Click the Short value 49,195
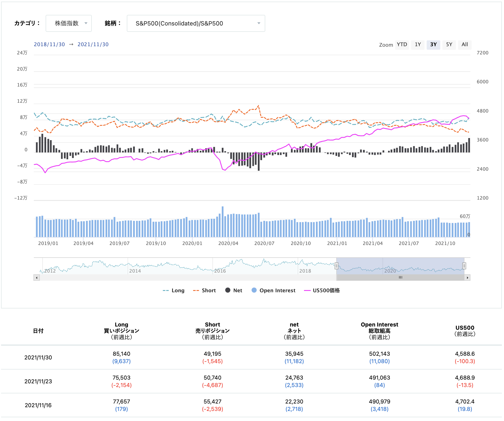Screen dimensions: 504x421 (x=212, y=354)
